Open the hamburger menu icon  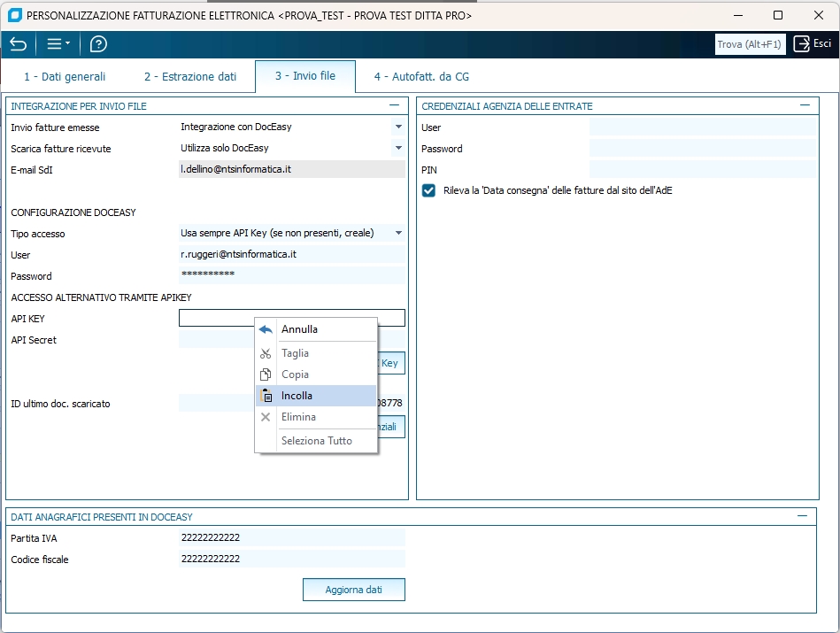pyautogui.click(x=58, y=44)
